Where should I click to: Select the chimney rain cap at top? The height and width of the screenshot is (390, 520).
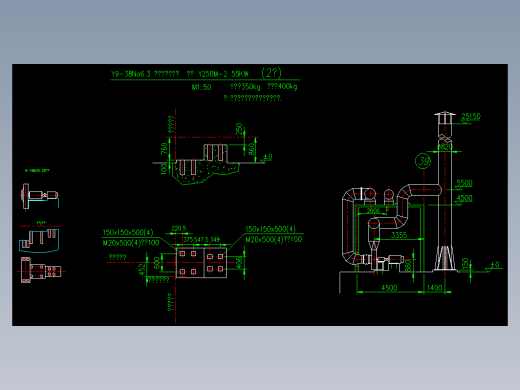[445, 118]
